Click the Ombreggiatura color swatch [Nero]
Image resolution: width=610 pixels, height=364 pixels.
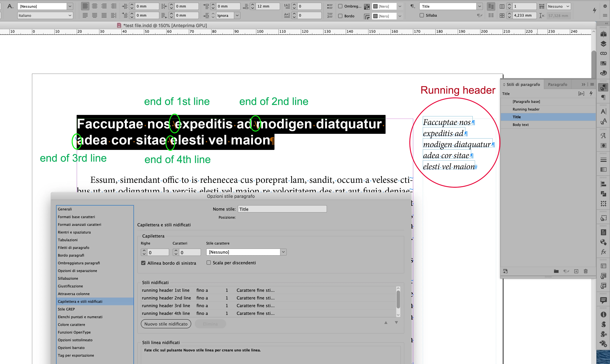(x=384, y=6)
